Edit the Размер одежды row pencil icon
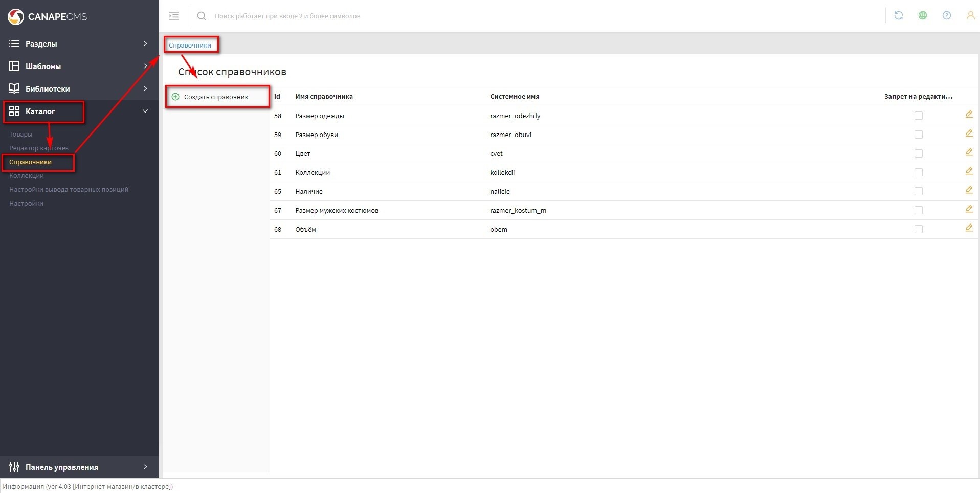The height and width of the screenshot is (493, 980). click(x=969, y=115)
